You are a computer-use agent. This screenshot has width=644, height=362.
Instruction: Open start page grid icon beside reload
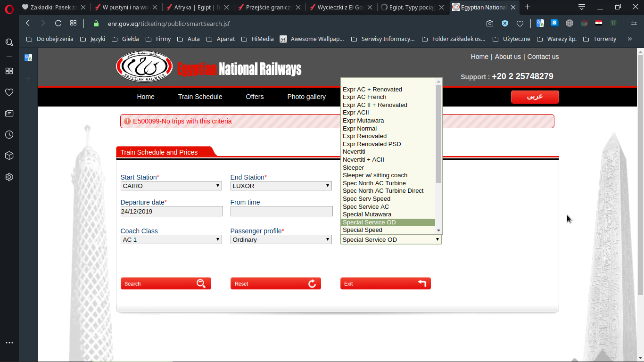pyautogui.click(x=73, y=23)
